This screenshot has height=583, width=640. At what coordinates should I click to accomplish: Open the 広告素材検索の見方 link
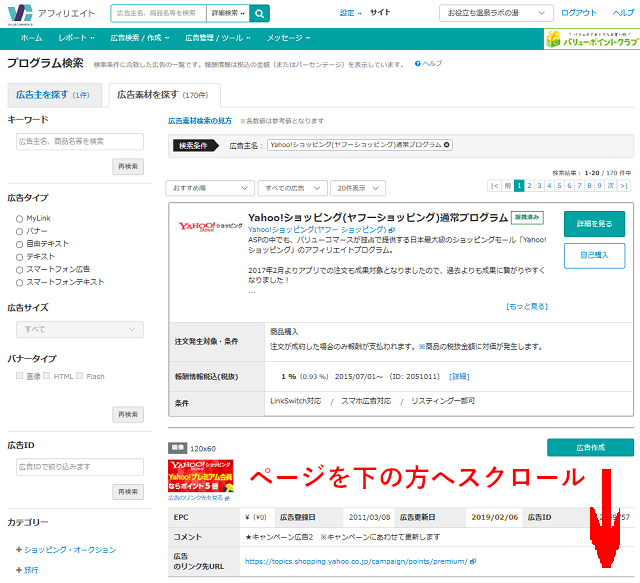tap(200, 121)
